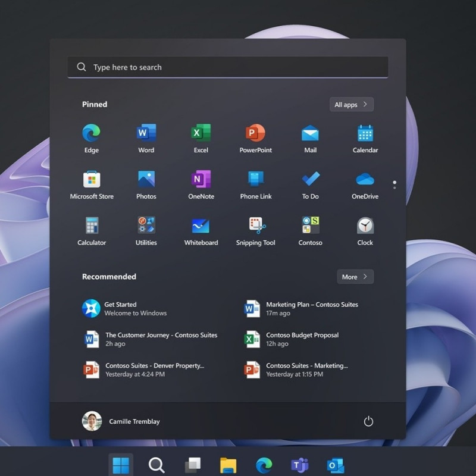Open the Edge pinned app
The image size is (476, 476).
click(x=92, y=138)
